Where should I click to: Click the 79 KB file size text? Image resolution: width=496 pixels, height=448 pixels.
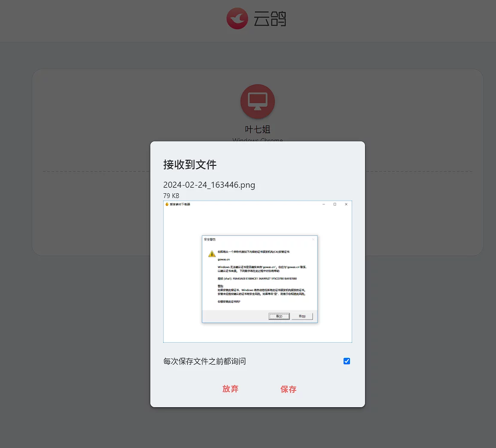click(171, 196)
